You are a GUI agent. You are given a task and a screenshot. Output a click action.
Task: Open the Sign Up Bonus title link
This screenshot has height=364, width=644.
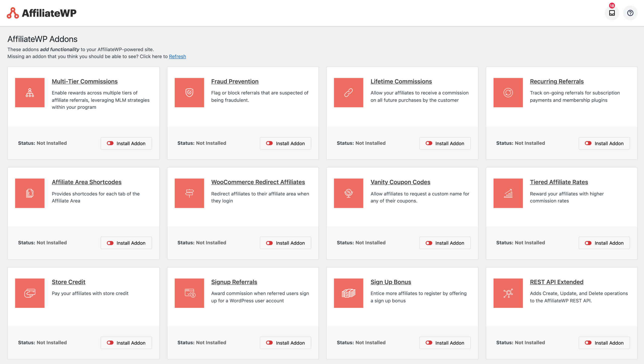coord(391,282)
